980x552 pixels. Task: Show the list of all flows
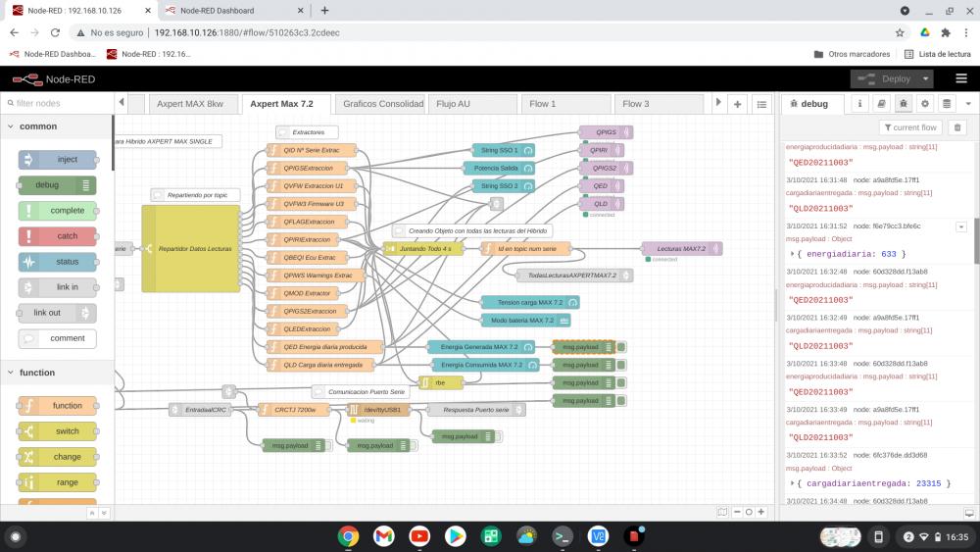(761, 104)
